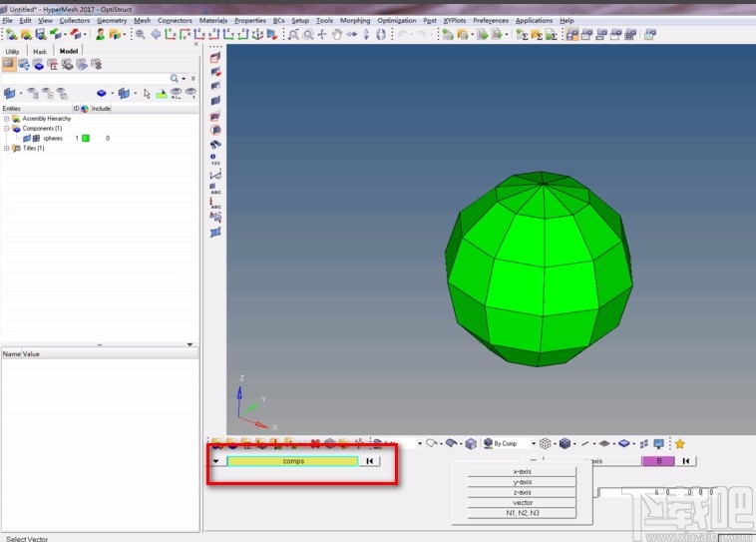The width and height of the screenshot is (756, 542).
Task: Click the green color swatch of spheres
Action: click(86, 139)
